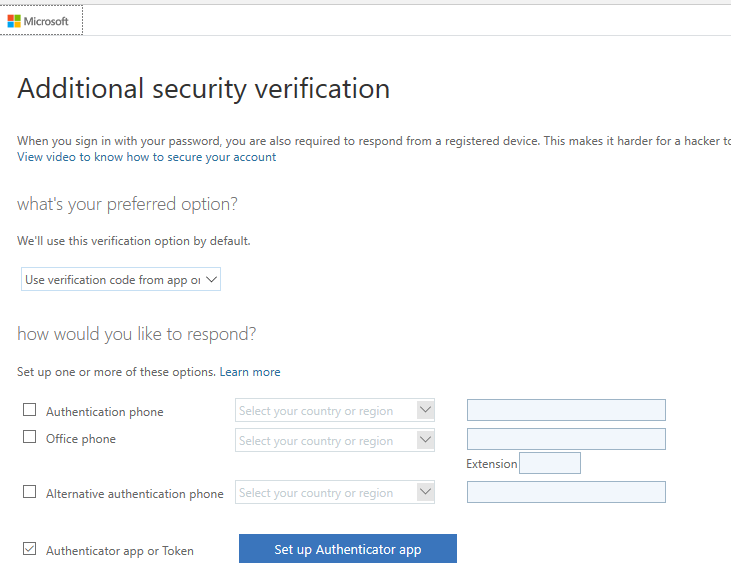This screenshot has width=731, height=576.
Task: Click the Office phone dropdown arrow icon
Action: (425, 440)
